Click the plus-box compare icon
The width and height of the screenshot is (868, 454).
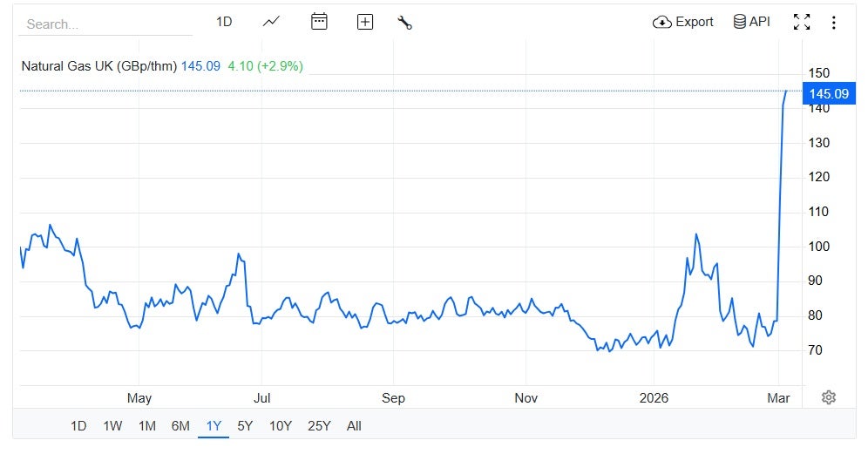(365, 22)
